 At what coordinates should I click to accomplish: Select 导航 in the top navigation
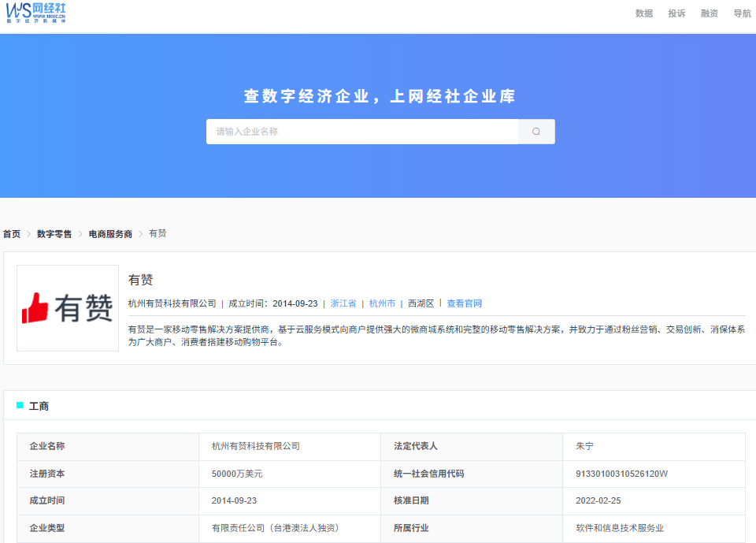pyautogui.click(x=742, y=13)
